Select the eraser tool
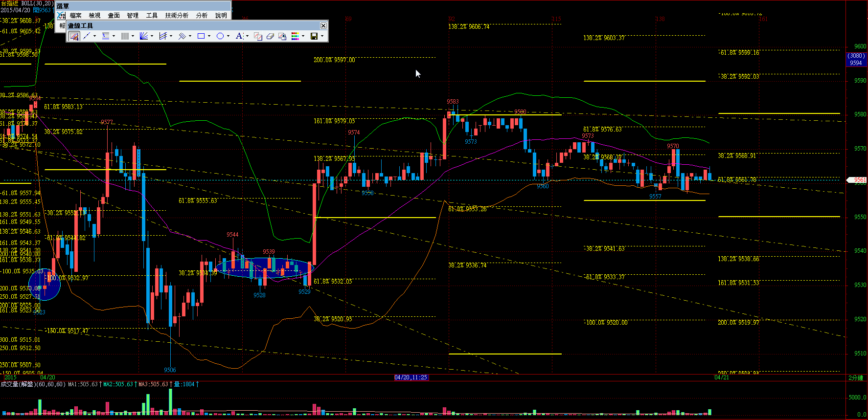Image resolution: width=868 pixels, height=420 pixels. click(270, 36)
